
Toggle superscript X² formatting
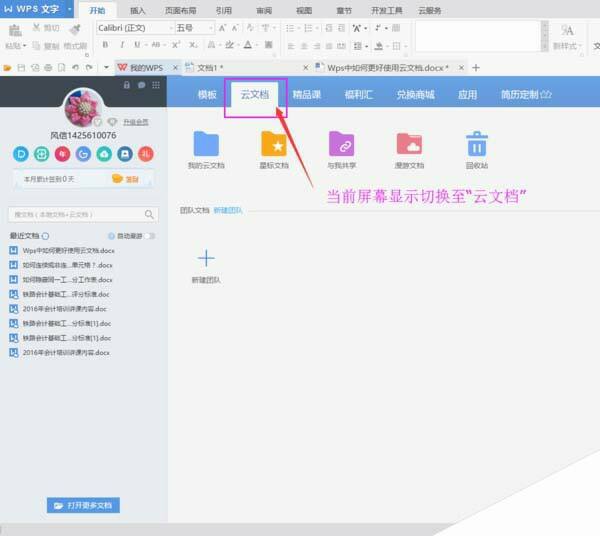pyautogui.click(x=176, y=45)
